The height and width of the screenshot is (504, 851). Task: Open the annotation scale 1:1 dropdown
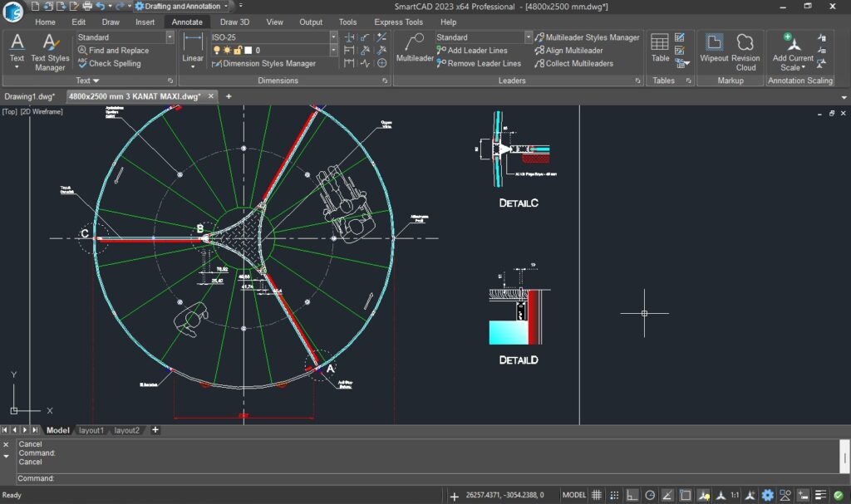tap(734, 494)
